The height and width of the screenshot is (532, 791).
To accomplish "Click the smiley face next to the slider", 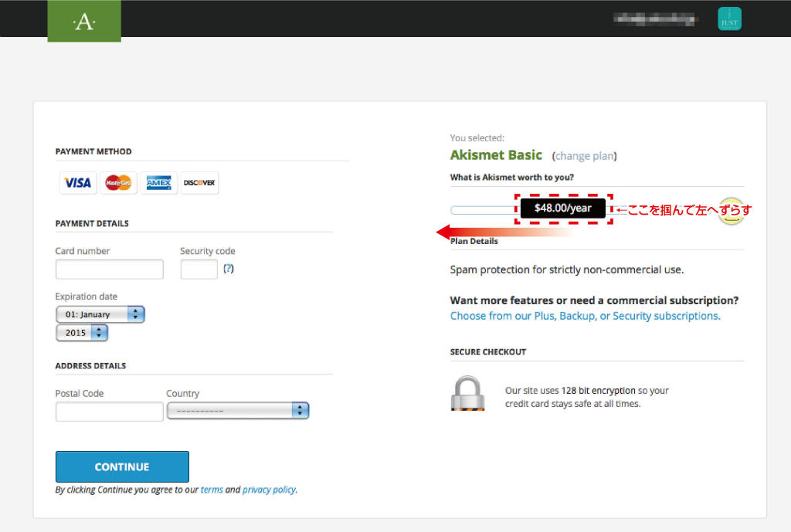I will (731, 211).
